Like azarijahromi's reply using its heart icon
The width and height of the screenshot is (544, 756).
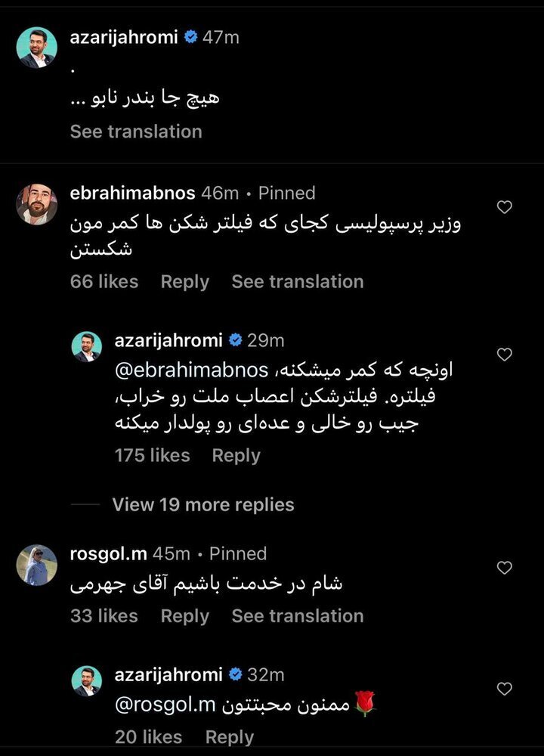[504, 353]
